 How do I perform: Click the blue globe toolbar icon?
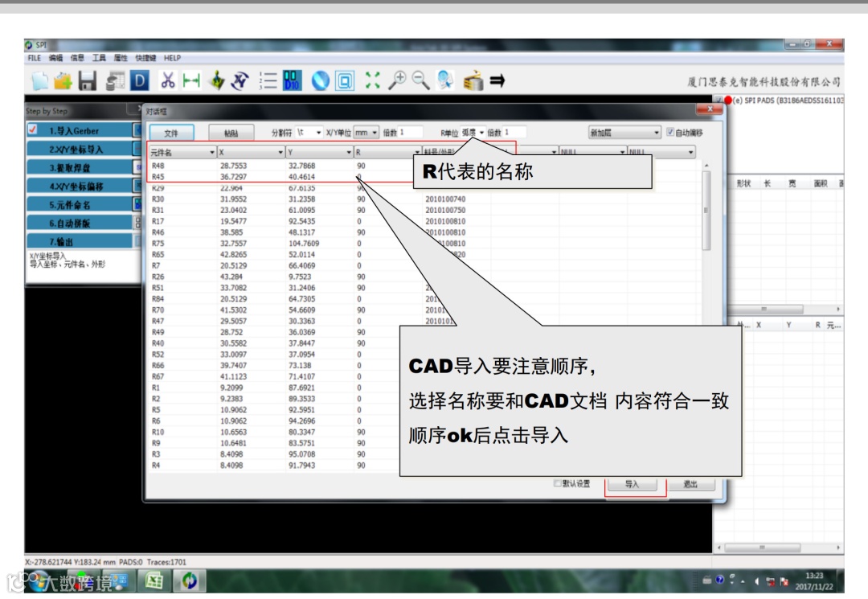320,81
